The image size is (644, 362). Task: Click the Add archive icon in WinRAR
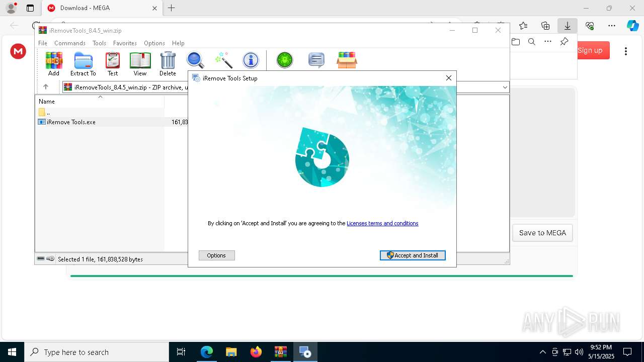tap(54, 64)
